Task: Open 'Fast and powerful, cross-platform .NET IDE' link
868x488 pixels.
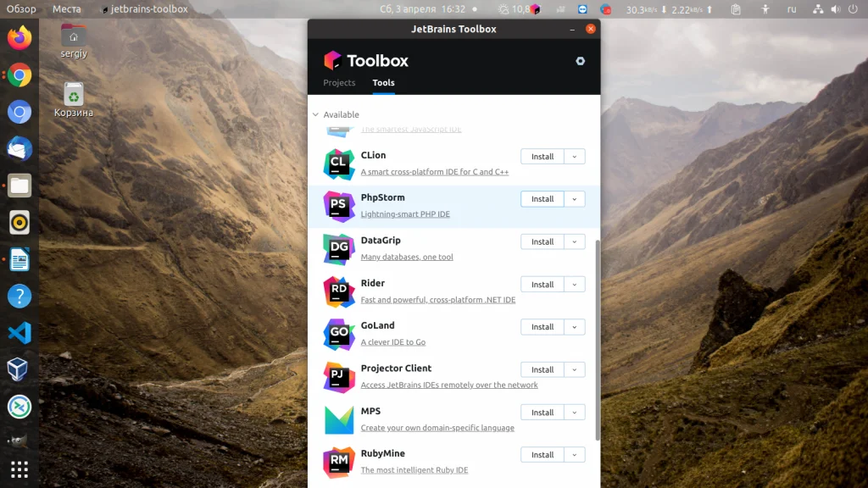Action: tap(438, 299)
